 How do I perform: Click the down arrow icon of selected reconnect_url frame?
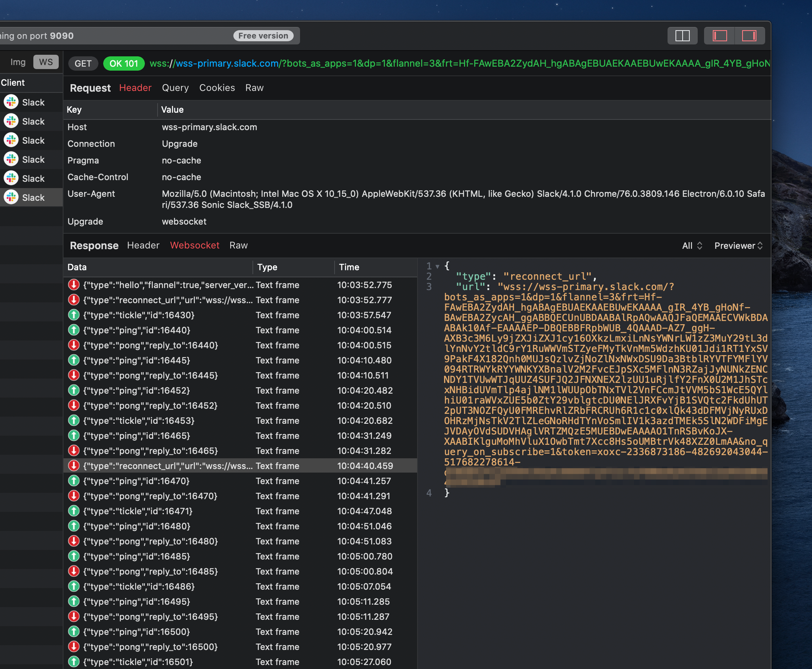[73, 465]
